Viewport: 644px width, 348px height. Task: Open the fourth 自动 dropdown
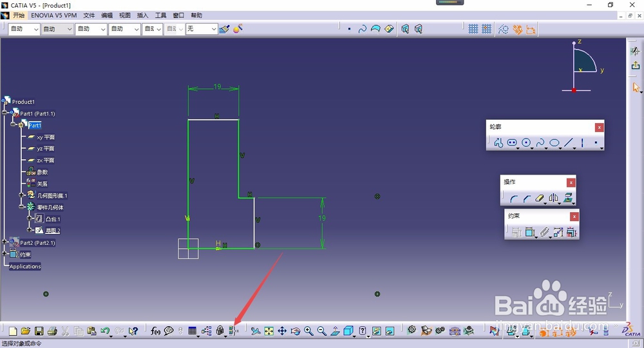(124, 29)
